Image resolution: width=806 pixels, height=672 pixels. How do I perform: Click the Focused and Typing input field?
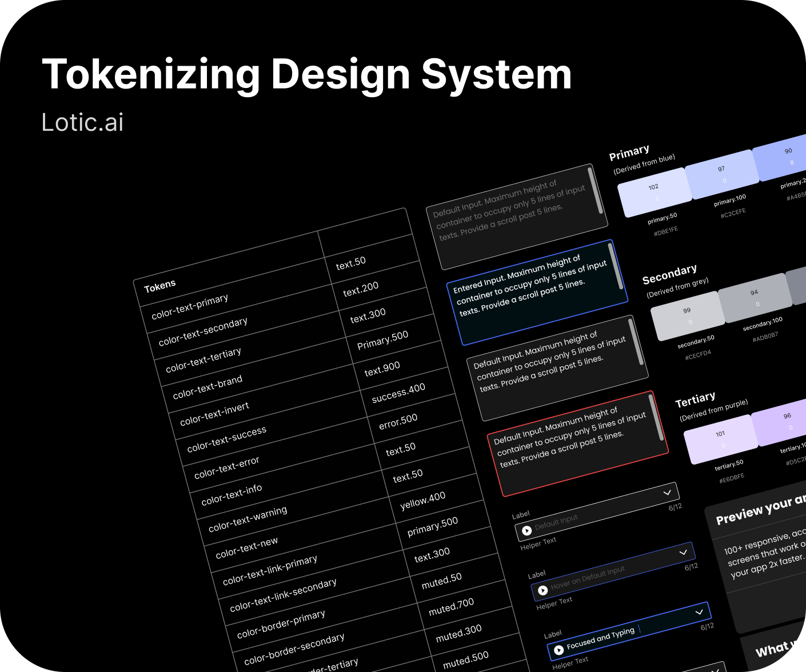coord(629,631)
